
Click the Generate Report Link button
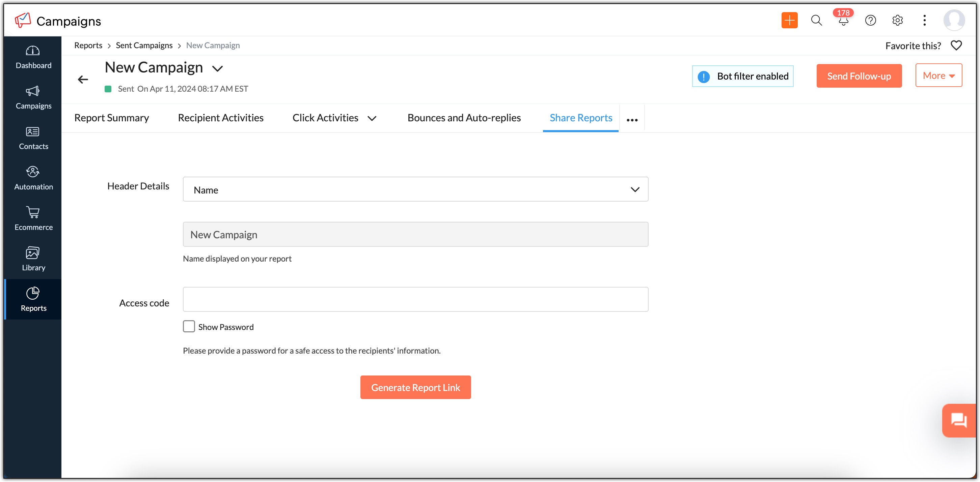point(415,387)
